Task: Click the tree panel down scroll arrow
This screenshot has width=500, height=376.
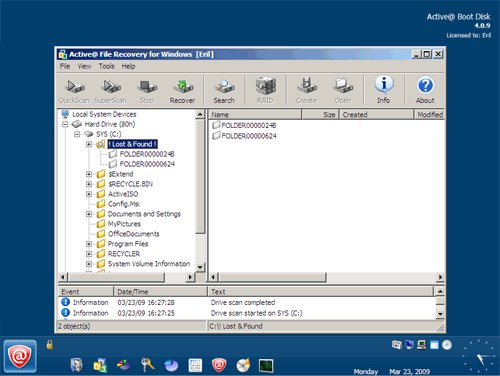Action: click(x=200, y=267)
